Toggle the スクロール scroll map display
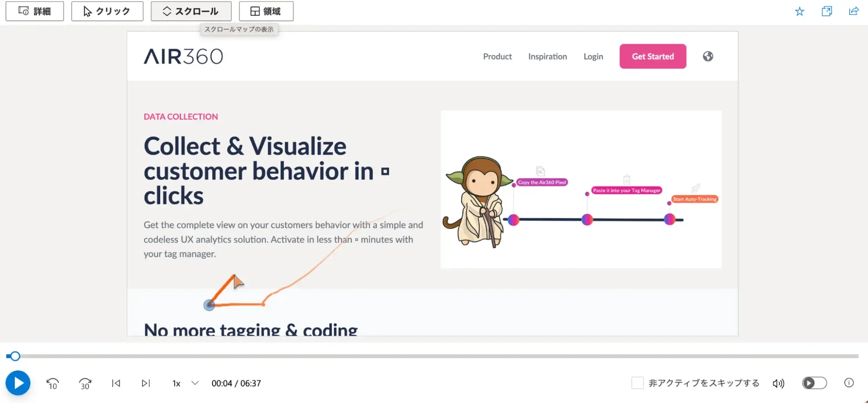This screenshot has height=403, width=868. pyautogui.click(x=191, y=11)
